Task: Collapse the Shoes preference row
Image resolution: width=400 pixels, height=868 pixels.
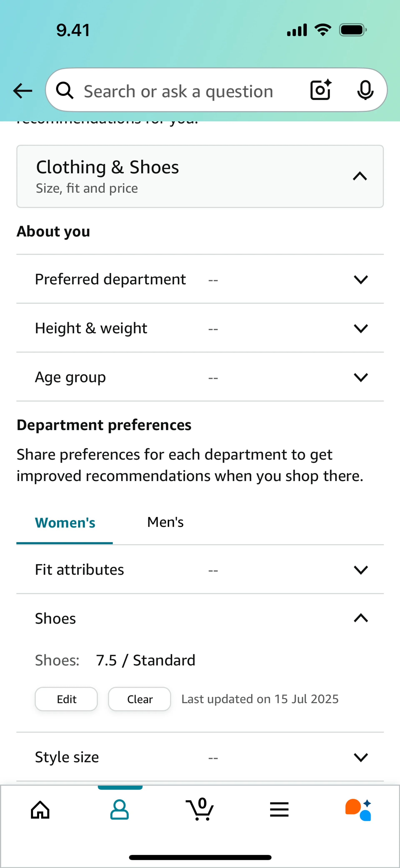Action: [x=361, y=618]
